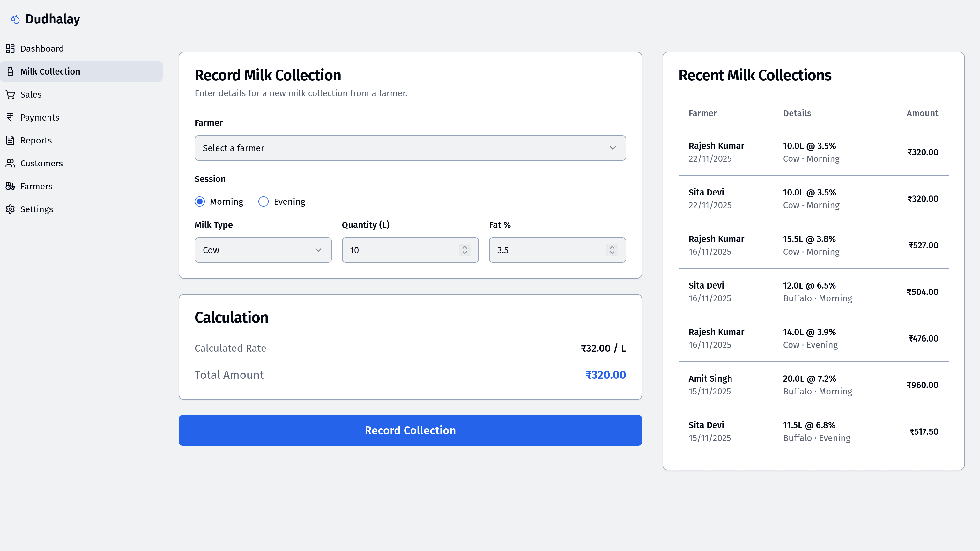Go to the Farmers menu item

pyautogui.click(x=36, y=186)
